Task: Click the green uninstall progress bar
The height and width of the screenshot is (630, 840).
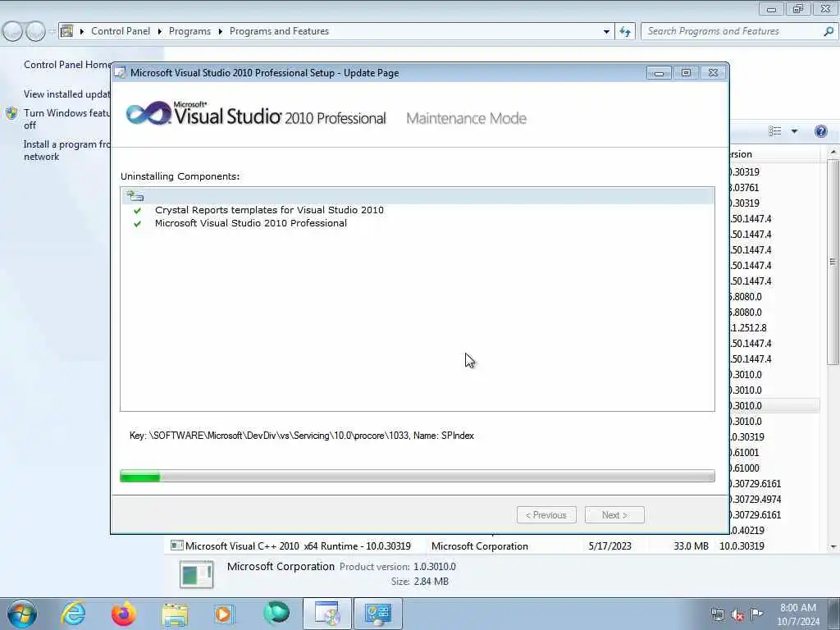Action: pyautogui.click(x=418, y=477)
